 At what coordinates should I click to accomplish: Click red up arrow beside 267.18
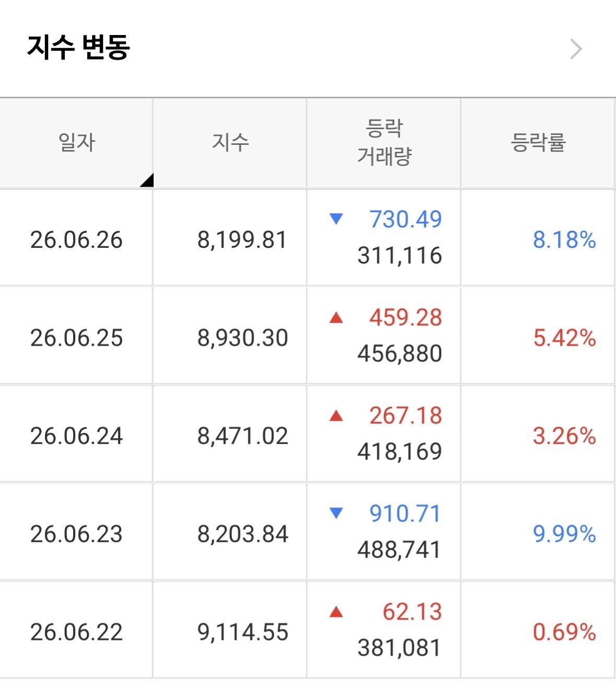336,415
